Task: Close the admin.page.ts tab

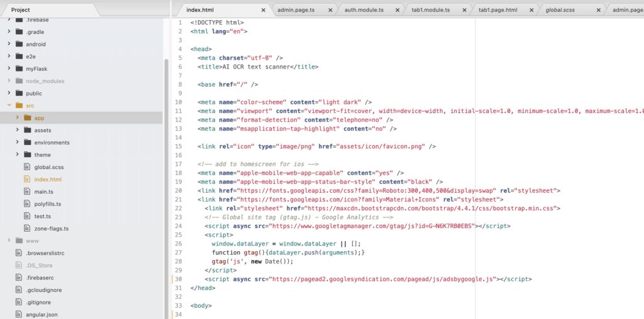Action: coord(330,10)
